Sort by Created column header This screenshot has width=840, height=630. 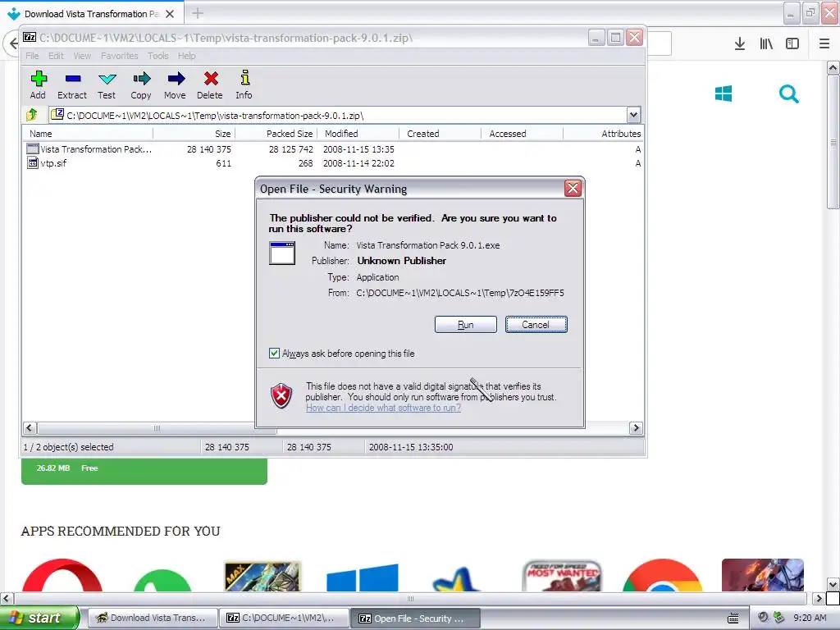(440, 134)
